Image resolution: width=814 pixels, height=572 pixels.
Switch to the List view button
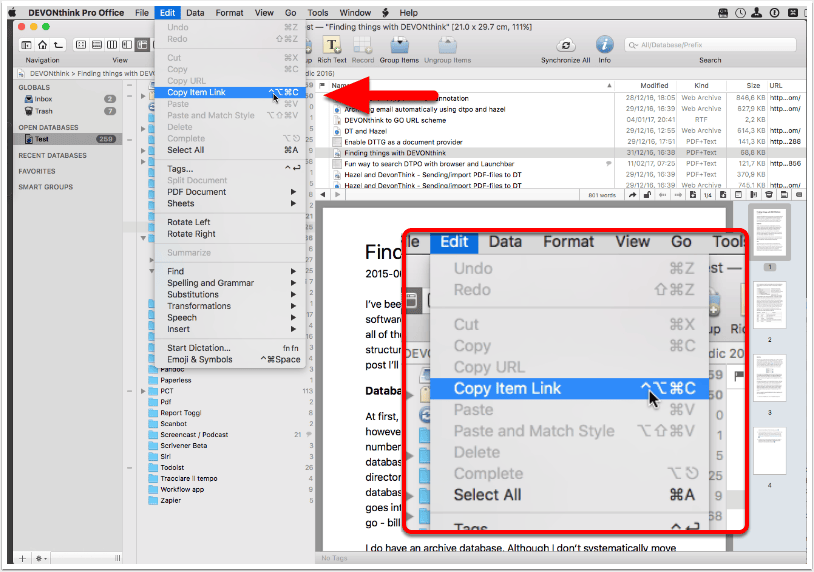click(97, 45)
